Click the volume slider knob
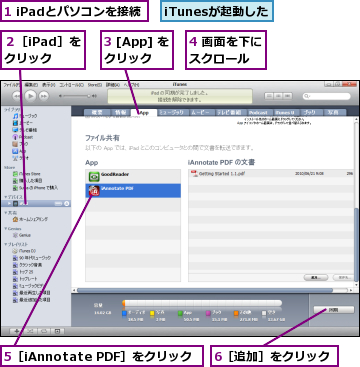Screen dimensions: 360x367 pyautogui.click(x=89, y=96)
